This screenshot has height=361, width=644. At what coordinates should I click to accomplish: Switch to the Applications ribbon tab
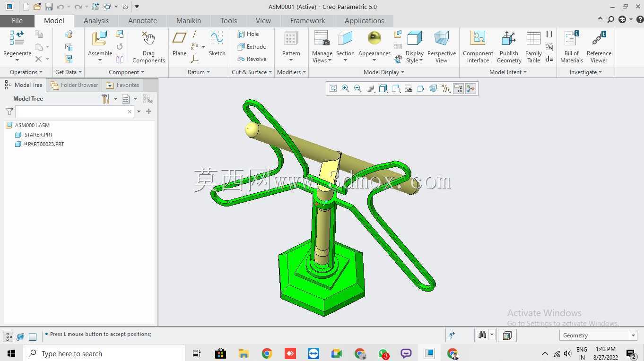click(x=364, y=21)
